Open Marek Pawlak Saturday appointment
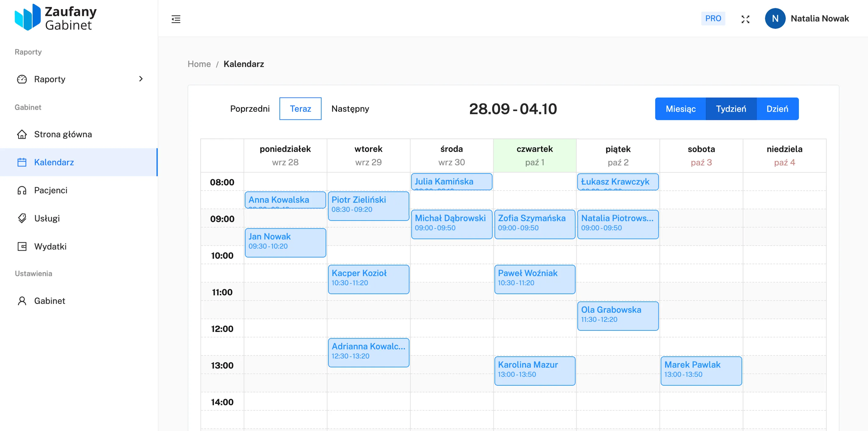Image resolution: width=868 pixels, height=431 pixels. click(x=701, y=371)
